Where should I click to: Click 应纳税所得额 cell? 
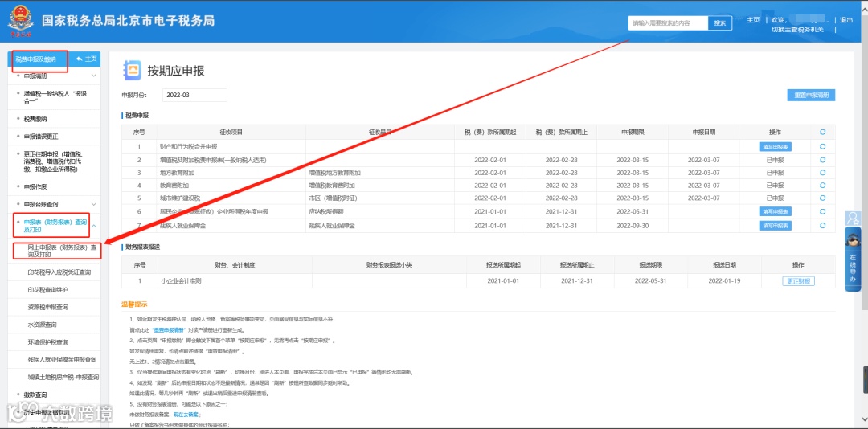coord(327,211)
